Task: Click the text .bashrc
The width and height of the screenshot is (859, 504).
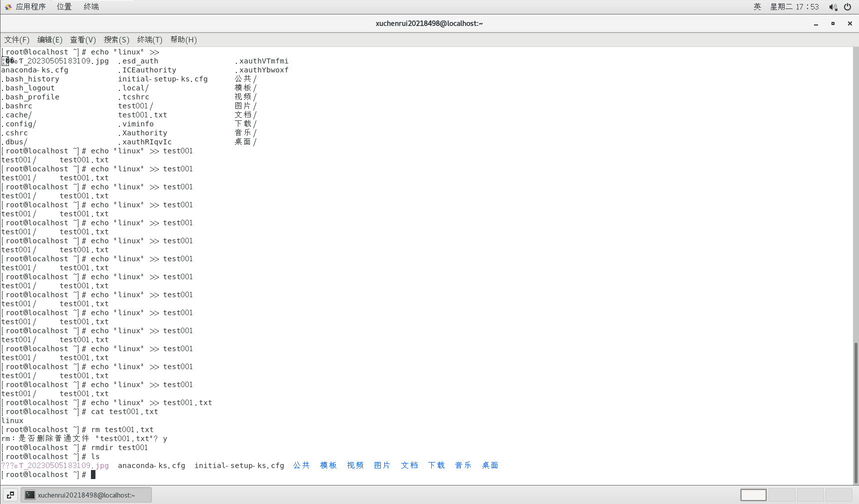Action: pyautogui.click(x=16, y=106)
